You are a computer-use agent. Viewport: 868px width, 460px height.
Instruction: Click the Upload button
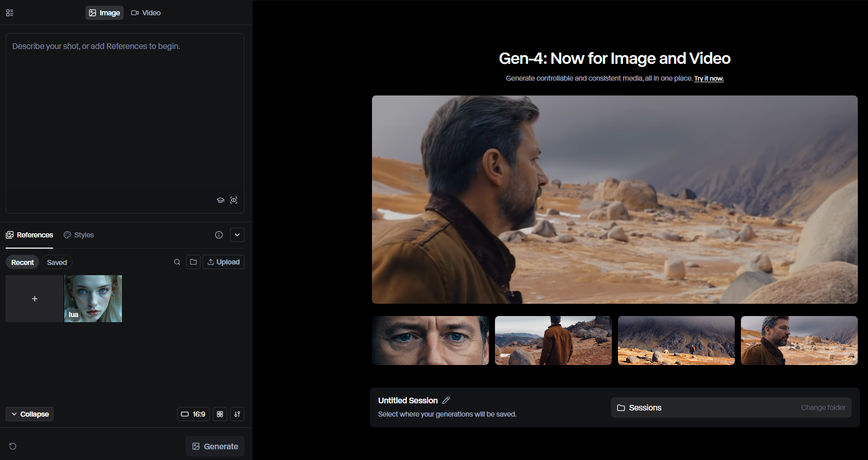click(224, 262)
